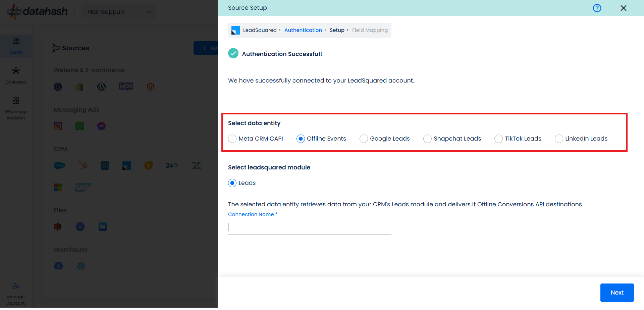
Task: Click the datahash logo
Action: pyautogui.click(x=37, y=11)
